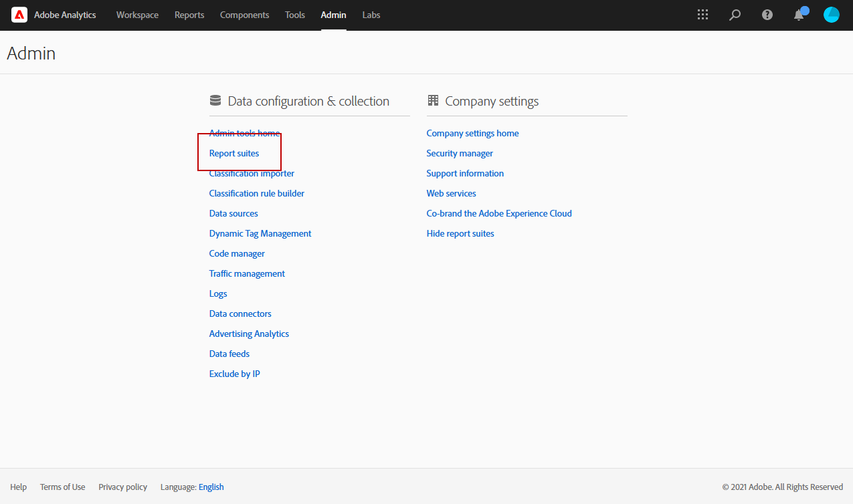Click the Data configuration & collection heading
Screen dimensions: 853x504
coord(308,101)
